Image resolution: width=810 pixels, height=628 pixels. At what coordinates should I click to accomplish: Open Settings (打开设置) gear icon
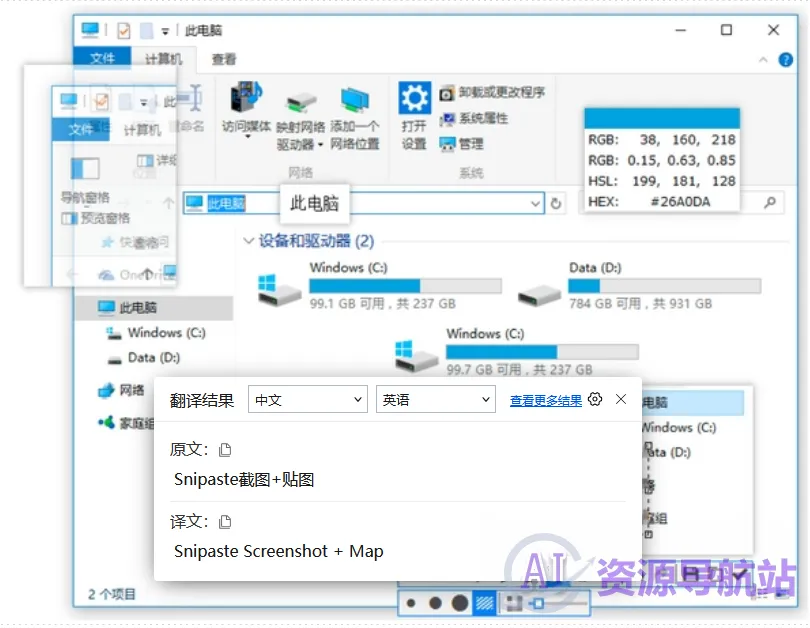414,98
